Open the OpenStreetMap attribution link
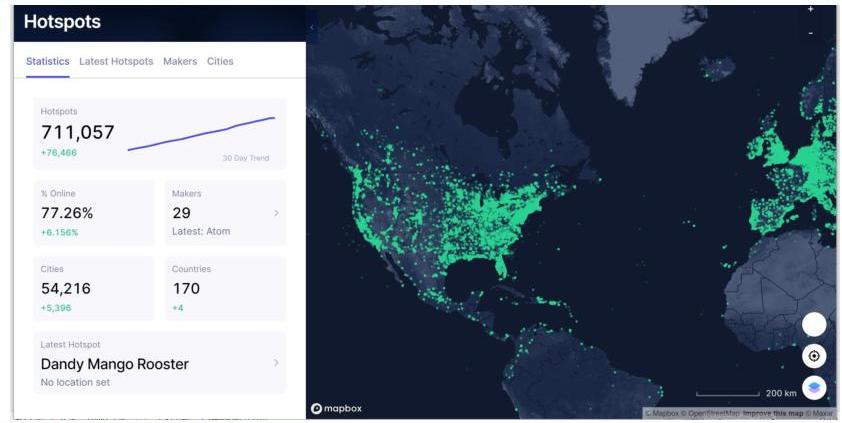The image size is (842, 423). (x=714, y=413)
